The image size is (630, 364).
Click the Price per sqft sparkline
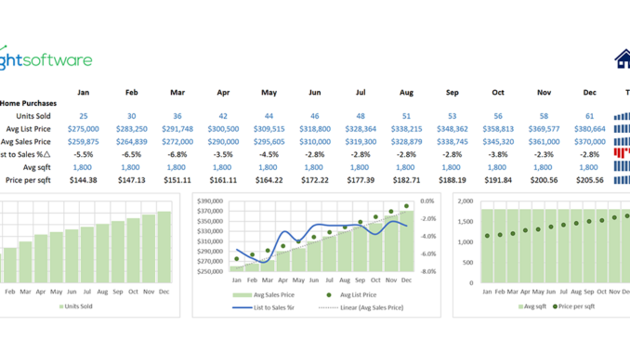coord(622,180)
